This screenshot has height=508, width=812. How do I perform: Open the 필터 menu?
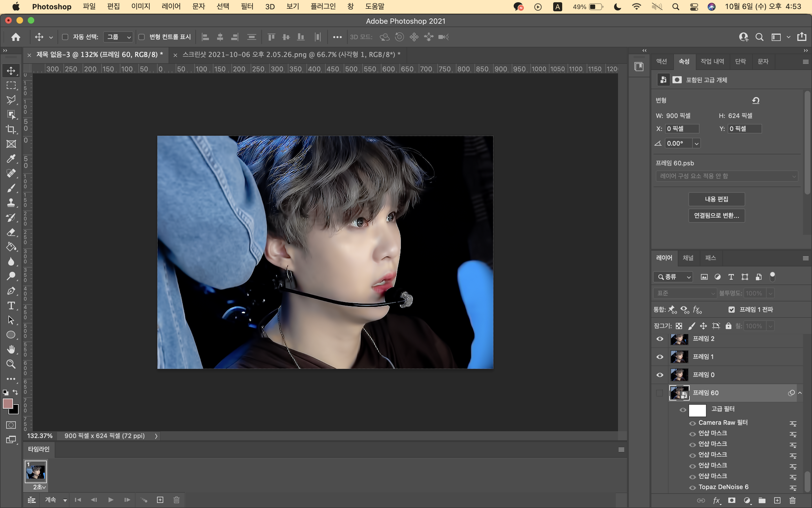[247, 6]
